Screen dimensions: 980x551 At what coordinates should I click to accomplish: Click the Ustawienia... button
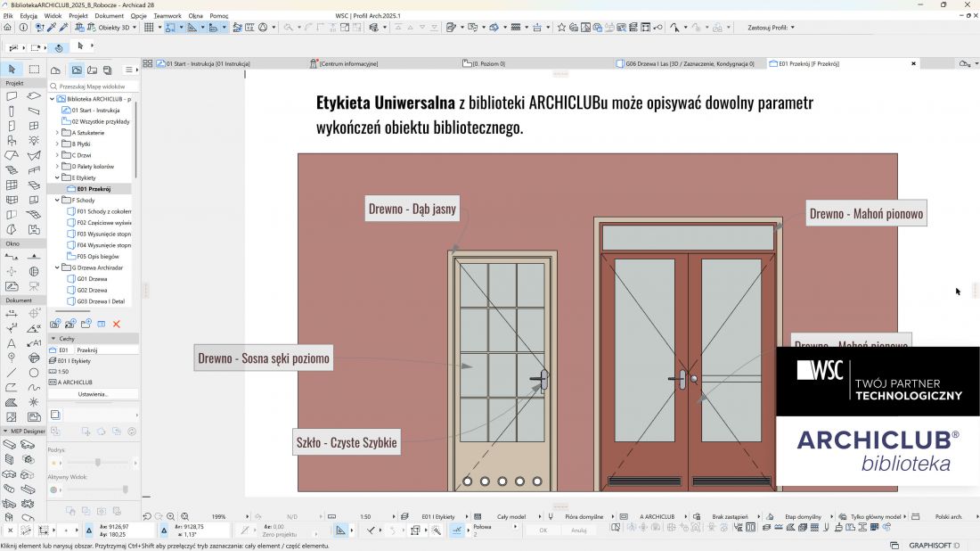[x=94, y=394]
